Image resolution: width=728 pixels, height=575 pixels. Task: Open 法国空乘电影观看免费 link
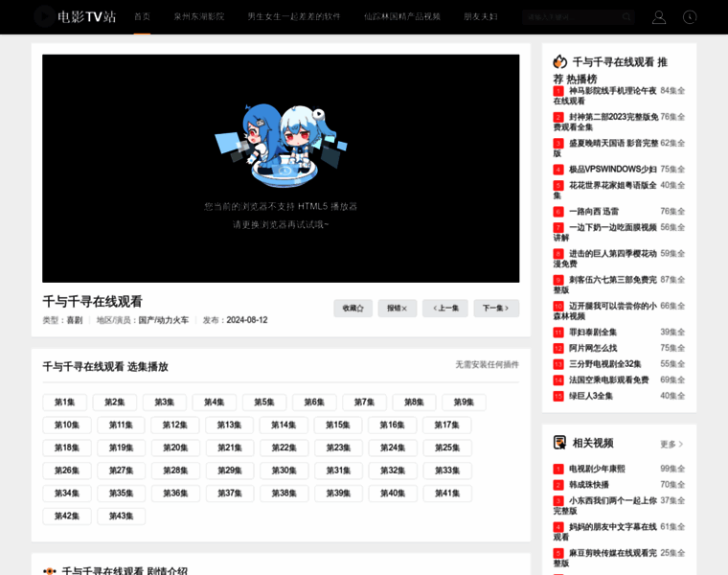click(608, 379)
